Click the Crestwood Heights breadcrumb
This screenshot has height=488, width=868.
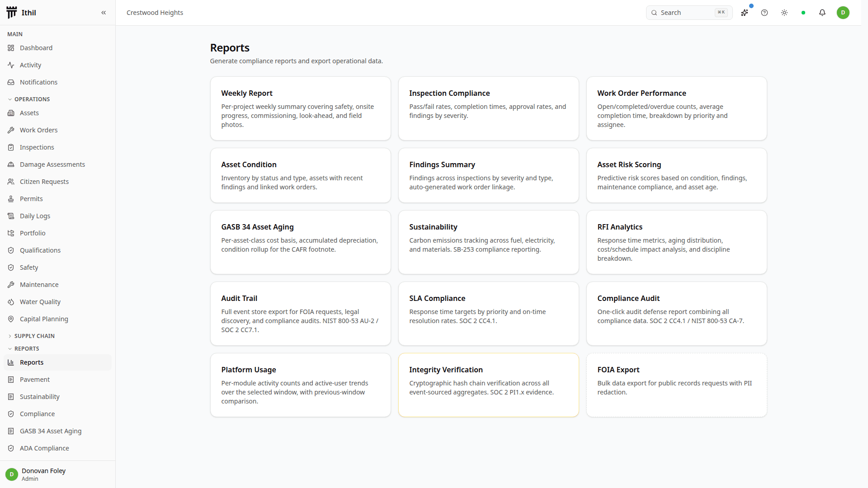click(155, 13)
